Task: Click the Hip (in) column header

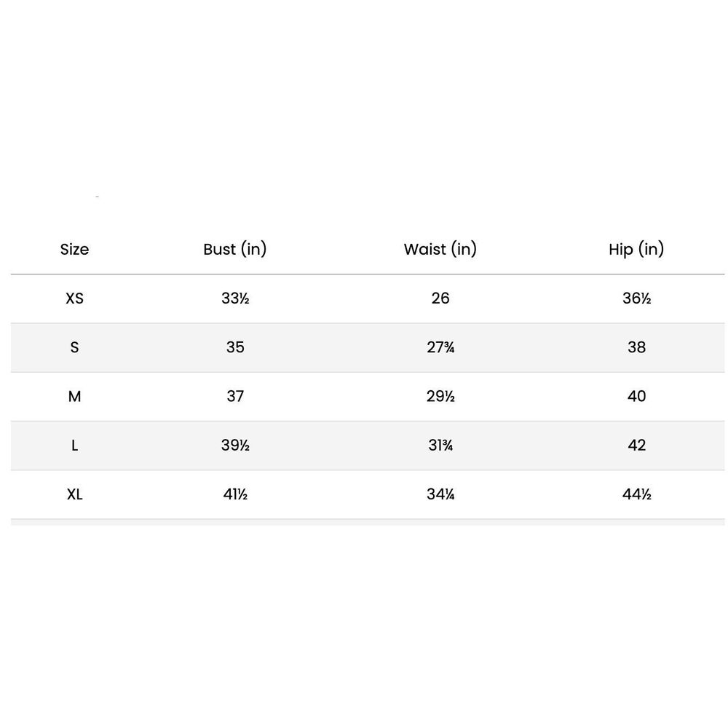Action: 636,249
